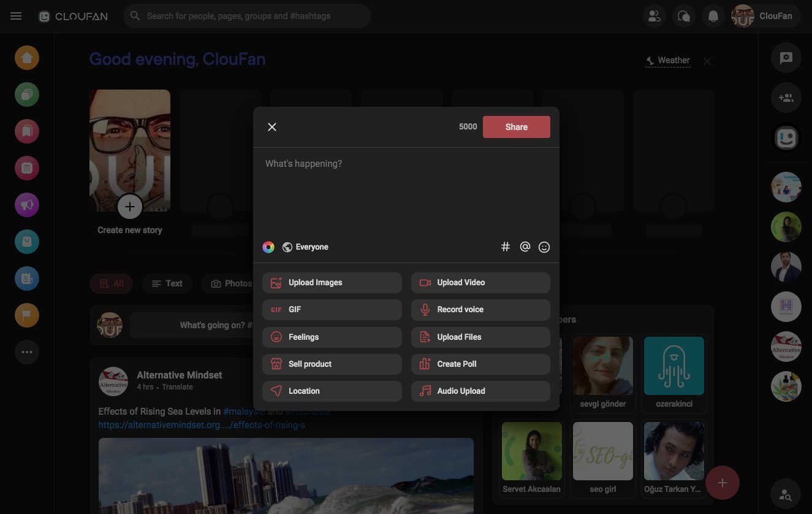812x514 pixels.
Task: Select Record voice option
Action: coord(480,310)
